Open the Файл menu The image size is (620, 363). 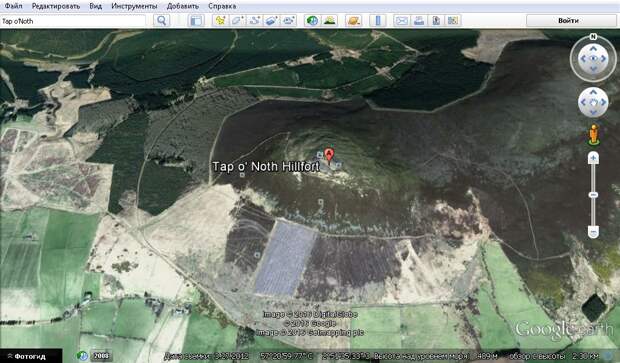(x=13, y=6)
